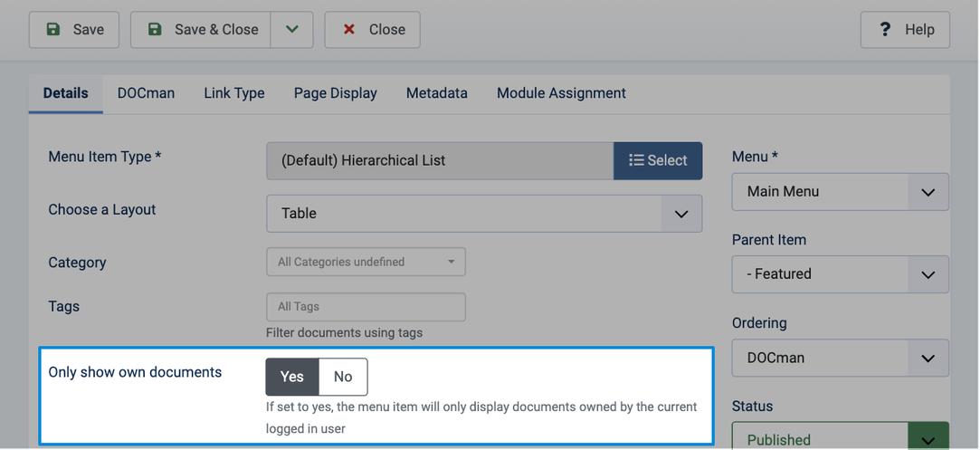Click the Help question mark icon
980x450 pixels.
[885, 29]
